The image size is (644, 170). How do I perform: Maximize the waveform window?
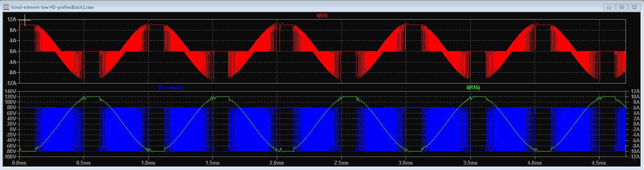[x=621, y=7]
